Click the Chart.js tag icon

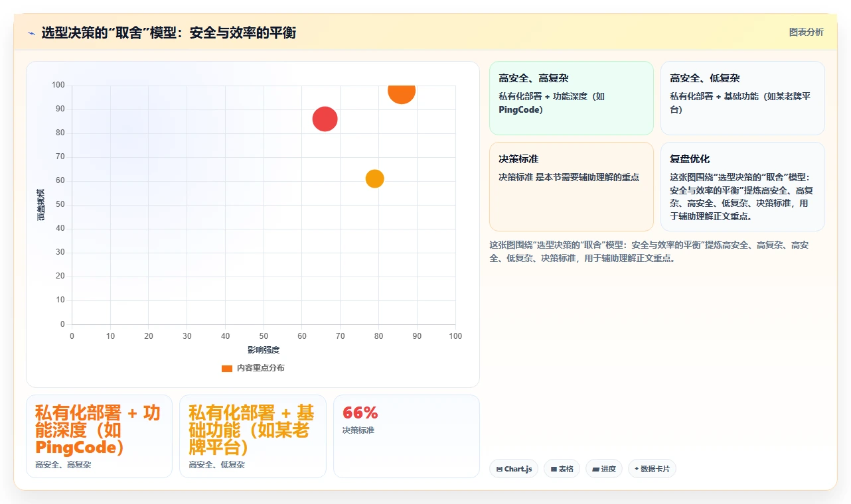tap(499, 469)
